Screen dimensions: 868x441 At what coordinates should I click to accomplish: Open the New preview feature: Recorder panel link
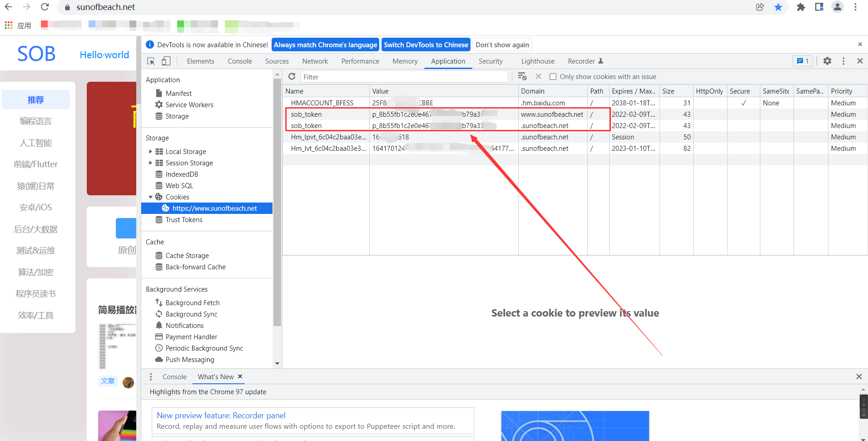tap(221, 415)
